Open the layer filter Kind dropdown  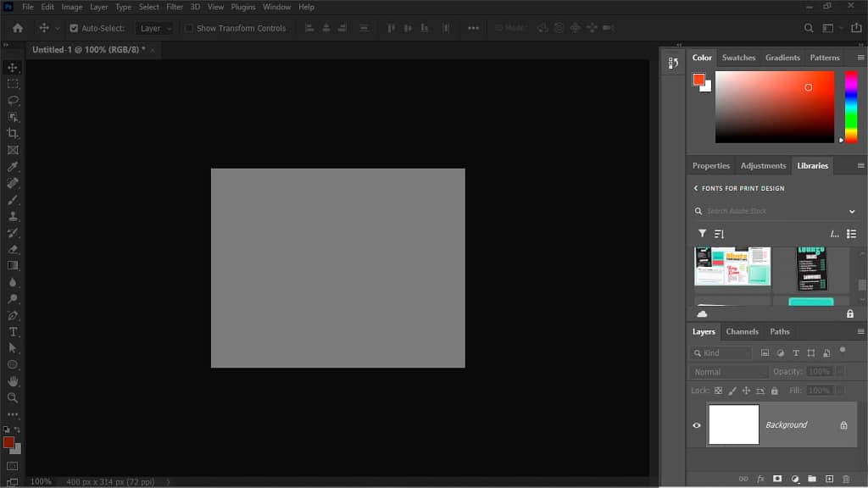[x=721, y=353]
